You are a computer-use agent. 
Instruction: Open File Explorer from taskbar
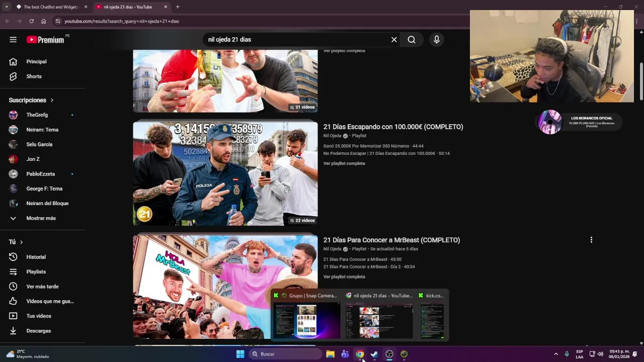tap(330, 354)
